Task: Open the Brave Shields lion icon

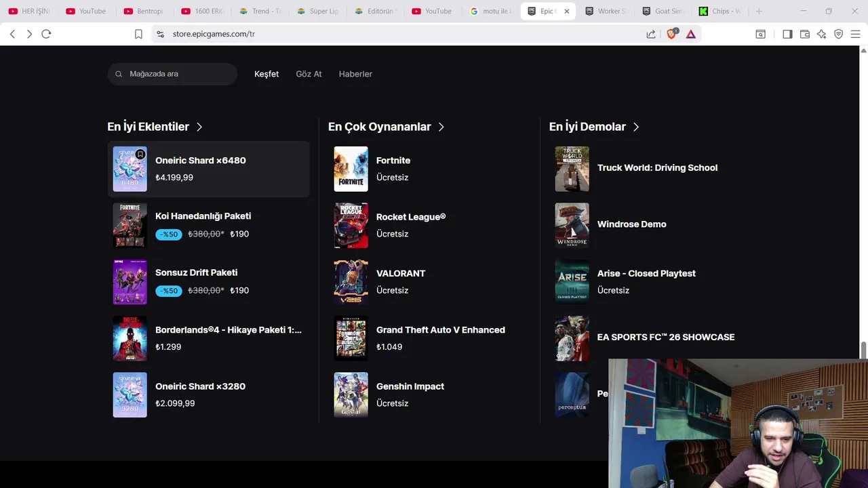Action: 672,34
